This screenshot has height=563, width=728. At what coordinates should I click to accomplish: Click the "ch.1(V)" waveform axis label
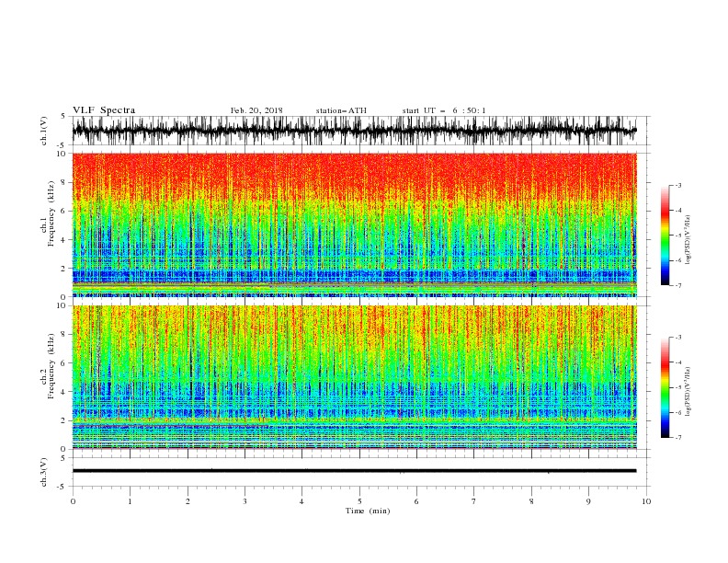click(x=44, y=131)
